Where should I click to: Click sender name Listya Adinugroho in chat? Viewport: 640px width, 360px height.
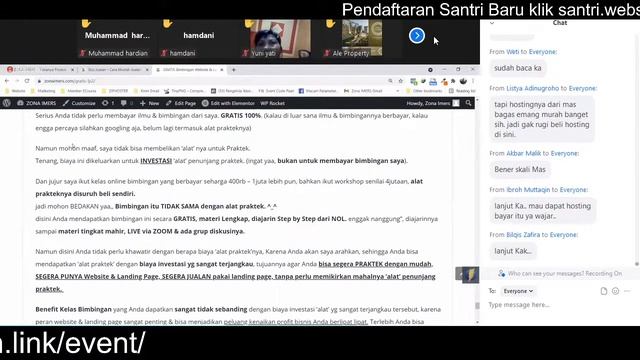click(532, 88)
